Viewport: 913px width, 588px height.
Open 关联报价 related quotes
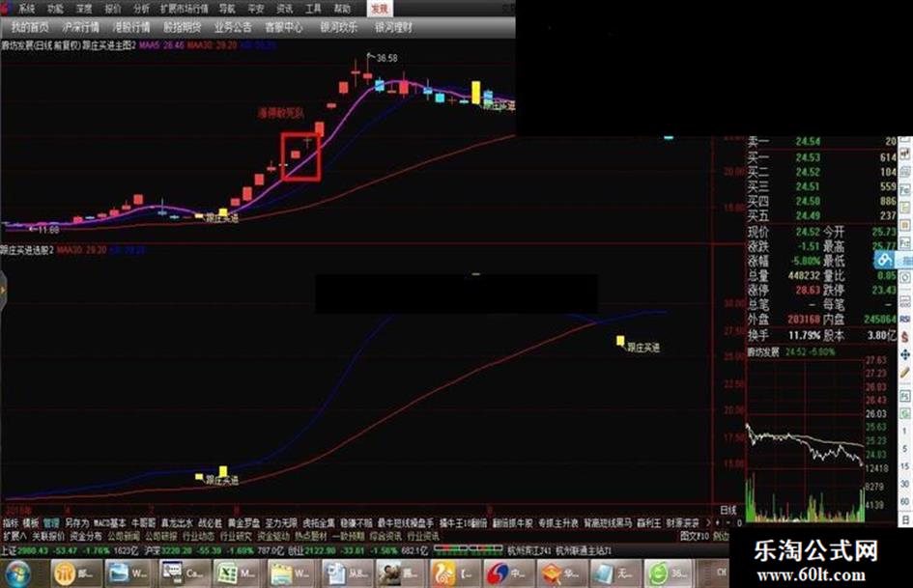pyautogui.click(x=48, y=536)
